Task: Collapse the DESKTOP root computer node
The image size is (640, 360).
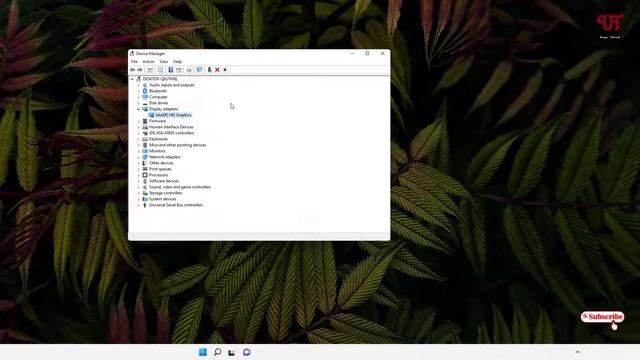Action: [x=132, y=79]
